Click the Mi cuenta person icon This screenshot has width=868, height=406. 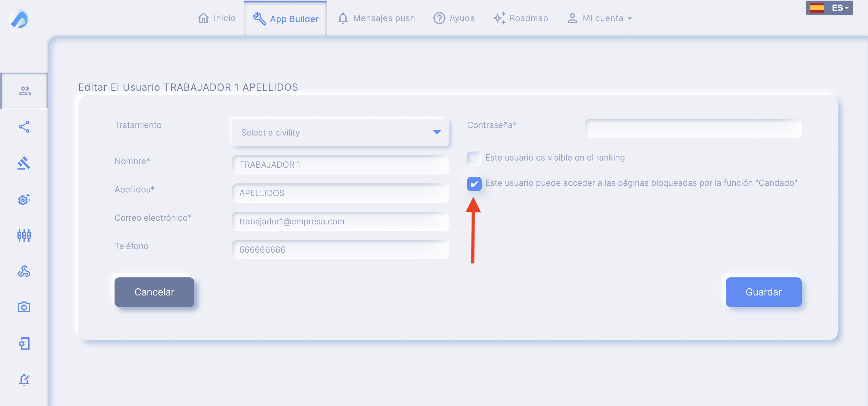[x=572, y=18]
